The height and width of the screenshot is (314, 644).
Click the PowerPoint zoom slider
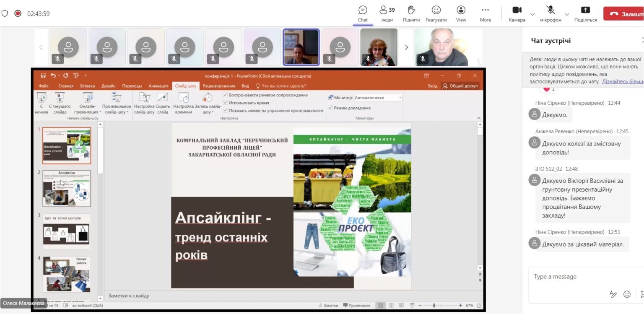434,305
